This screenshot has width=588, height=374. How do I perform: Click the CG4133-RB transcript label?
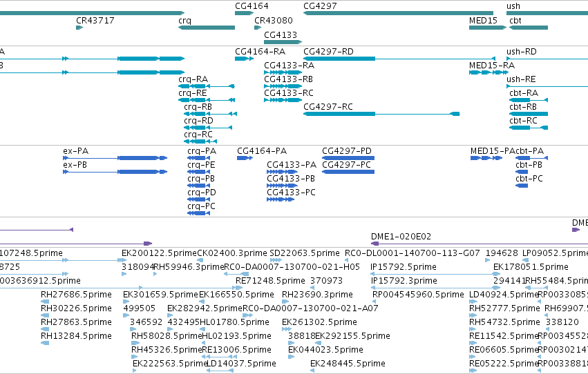[x=288, y=79]
